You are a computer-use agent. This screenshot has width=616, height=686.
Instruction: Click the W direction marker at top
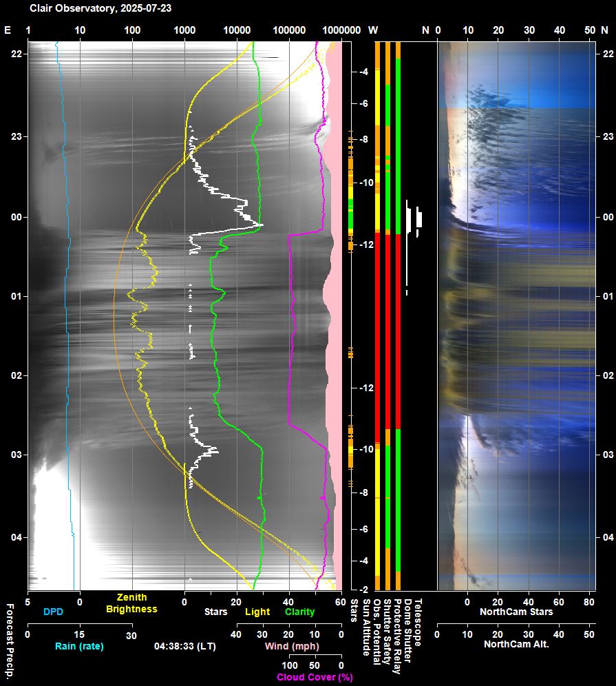(373, 30)
